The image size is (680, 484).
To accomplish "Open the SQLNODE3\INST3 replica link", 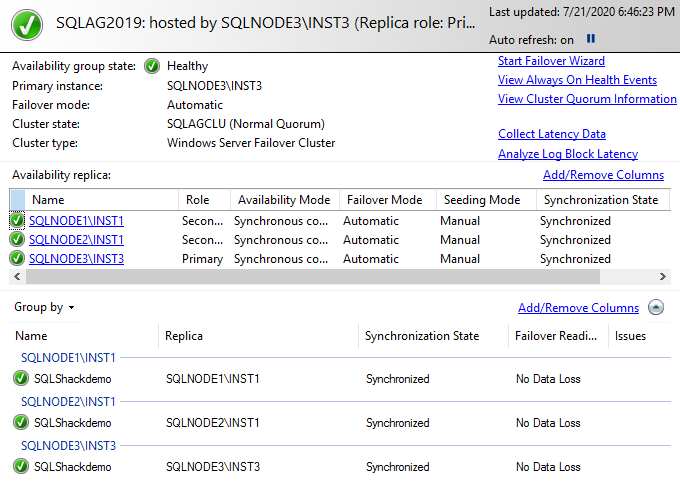I will (x=76, y=259).
